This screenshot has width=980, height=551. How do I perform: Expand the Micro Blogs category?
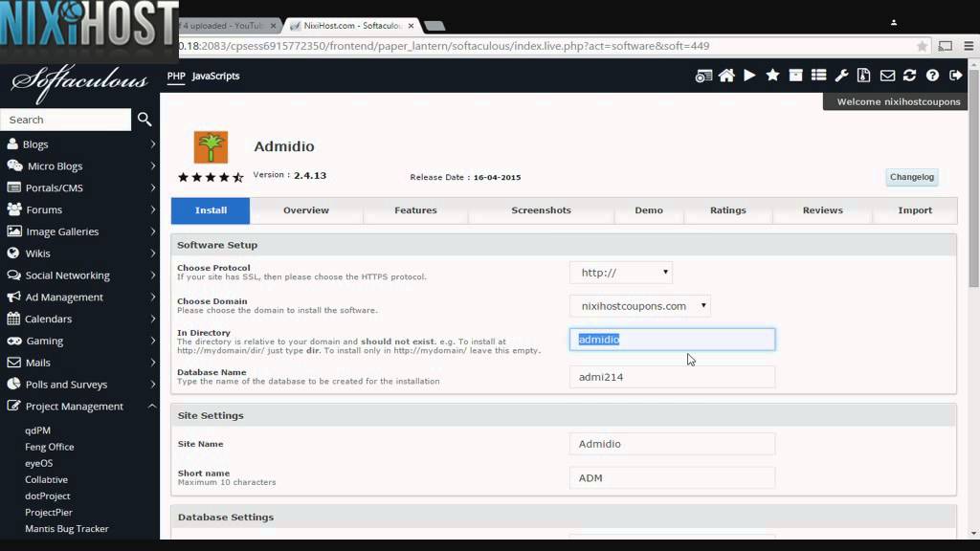tap(80, 166)
